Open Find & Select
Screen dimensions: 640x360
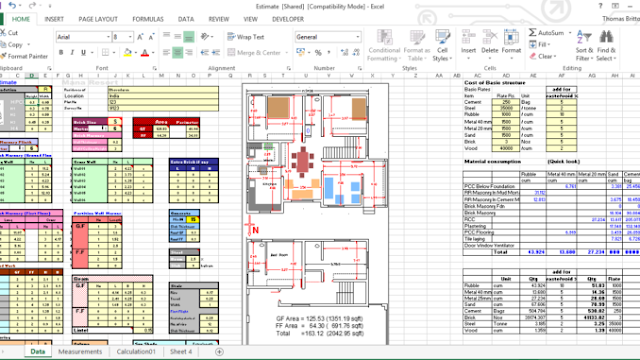tap(606, 46)
